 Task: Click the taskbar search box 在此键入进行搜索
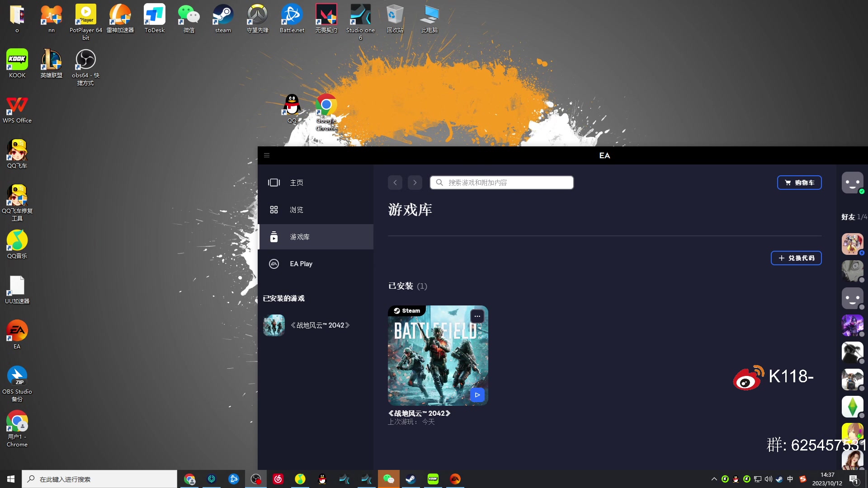(99, 479)
